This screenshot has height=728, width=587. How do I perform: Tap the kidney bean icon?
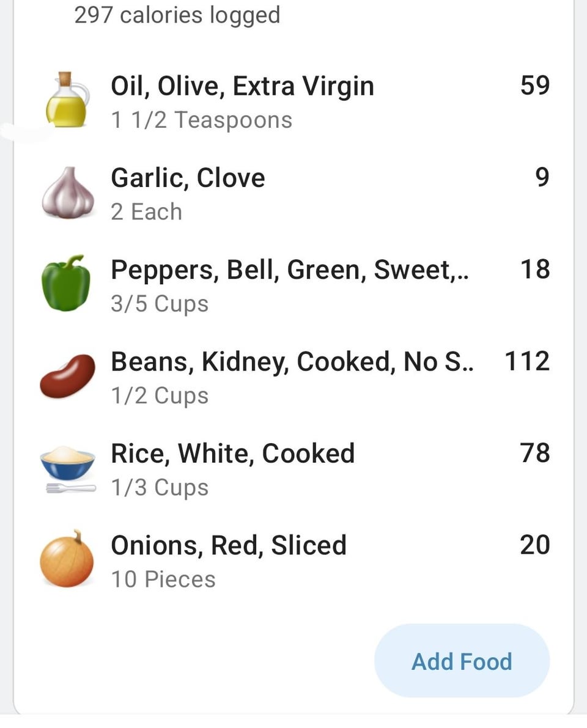[x=68, y=376]
